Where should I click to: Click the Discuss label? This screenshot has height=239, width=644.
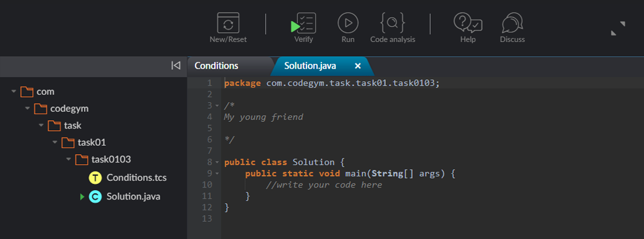[512, 39]
